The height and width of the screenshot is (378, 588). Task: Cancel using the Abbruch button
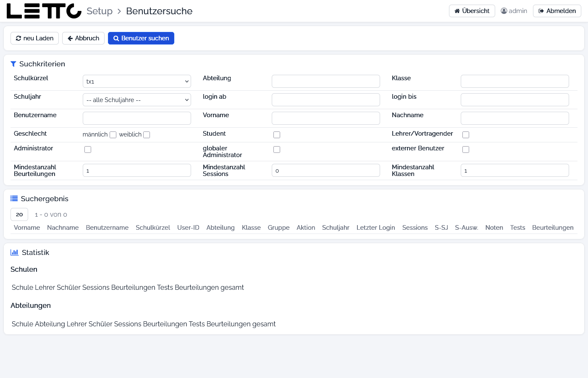click(x=83, y=38)
